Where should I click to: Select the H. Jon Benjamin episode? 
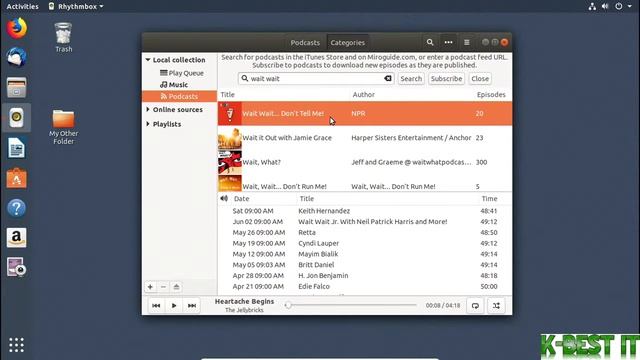(x=365, y=276)
